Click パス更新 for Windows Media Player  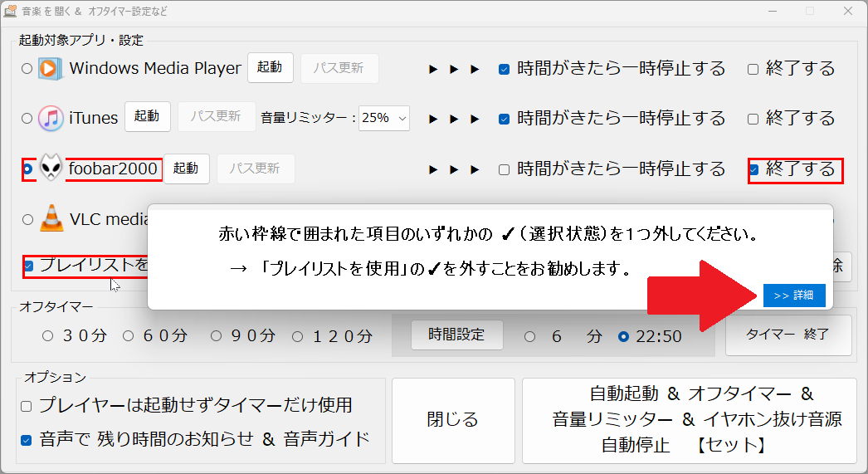(339, 68)
